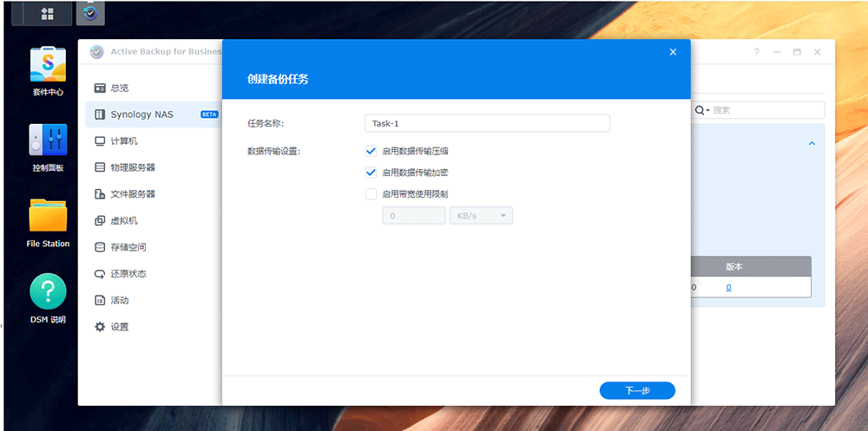
Task: Click the 物理服务器 server sidebar icon
Action: (x=100, y=167)
